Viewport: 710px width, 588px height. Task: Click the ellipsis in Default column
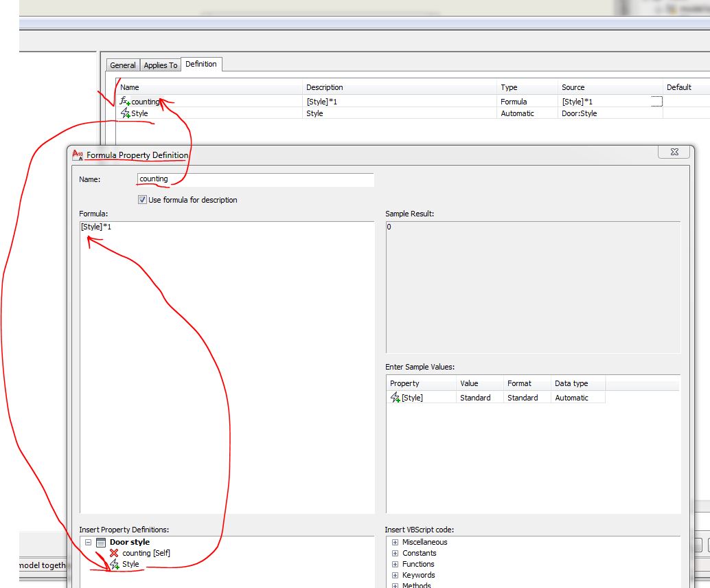pos(657,101)
